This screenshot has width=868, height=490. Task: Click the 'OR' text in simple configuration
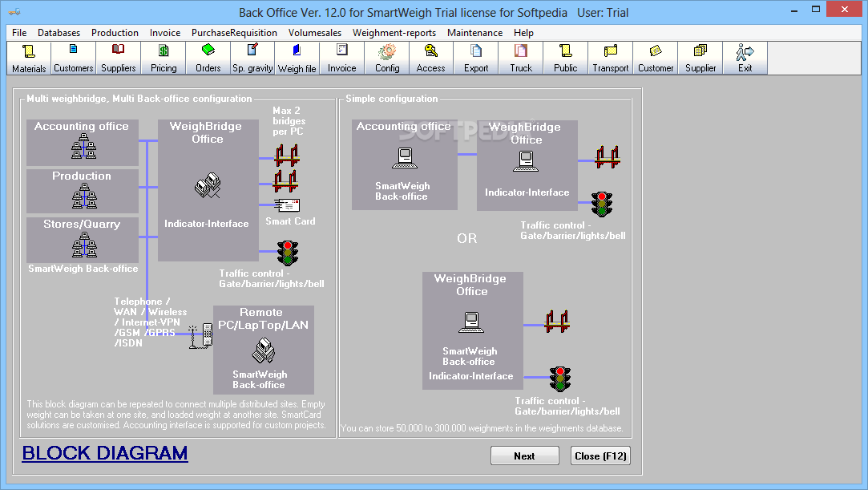[x=466, y=239]
